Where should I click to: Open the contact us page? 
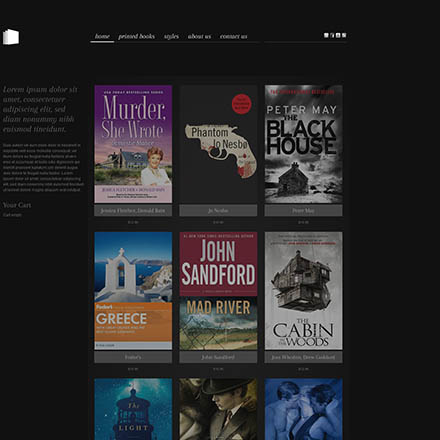point(233,36)
